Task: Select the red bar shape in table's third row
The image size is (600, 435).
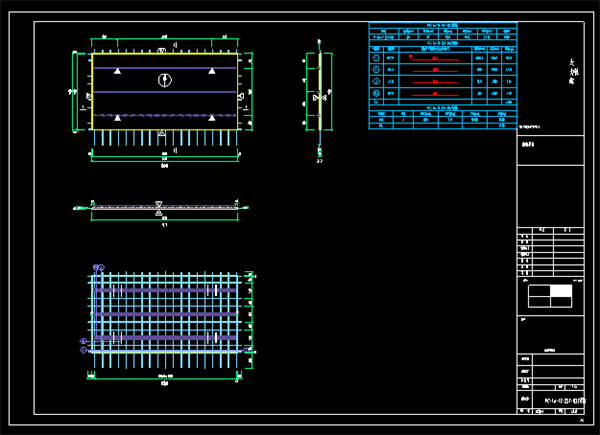Action: coord(435,82)
